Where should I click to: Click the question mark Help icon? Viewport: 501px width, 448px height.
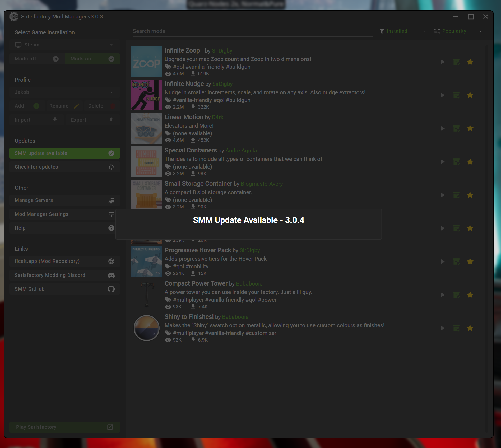111,228
